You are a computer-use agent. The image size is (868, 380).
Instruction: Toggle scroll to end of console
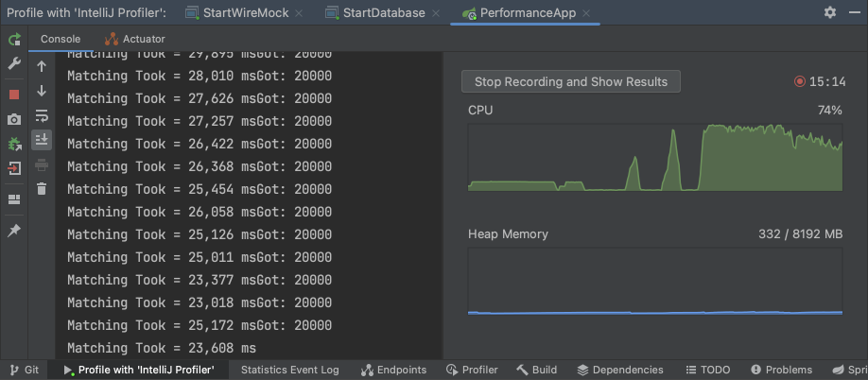point(42,140)
